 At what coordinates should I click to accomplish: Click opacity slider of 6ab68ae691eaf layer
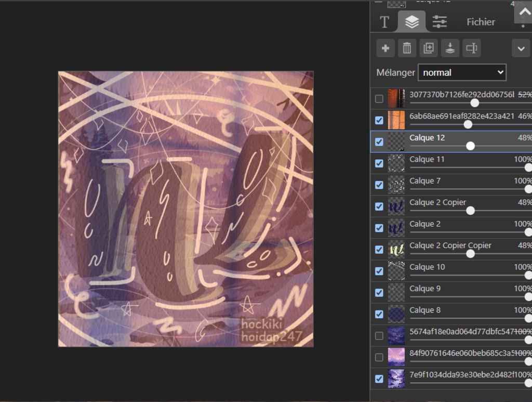468,125
